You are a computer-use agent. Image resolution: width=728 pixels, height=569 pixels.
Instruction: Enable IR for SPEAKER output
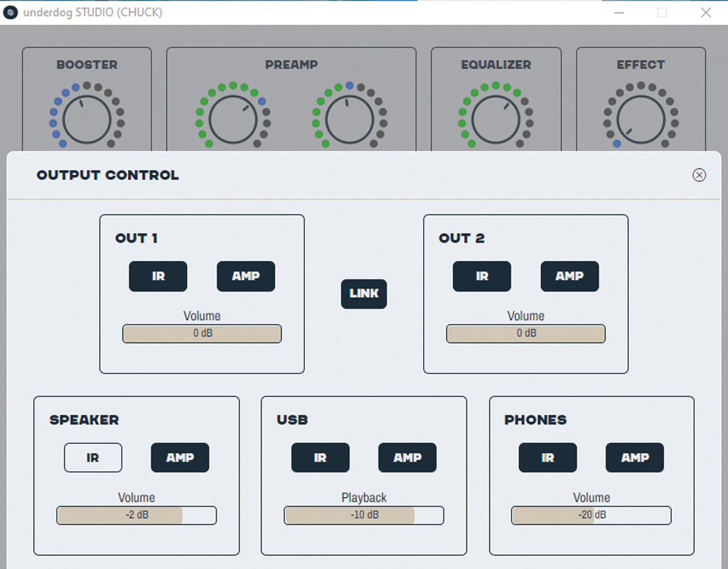point(93,457)
